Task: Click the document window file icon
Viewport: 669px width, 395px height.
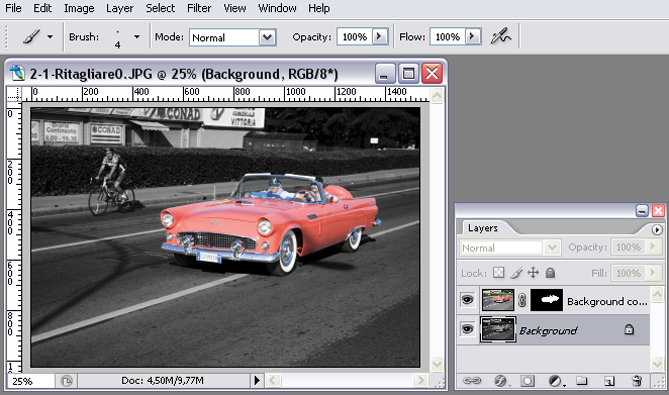Action: (x=17, y=73)
